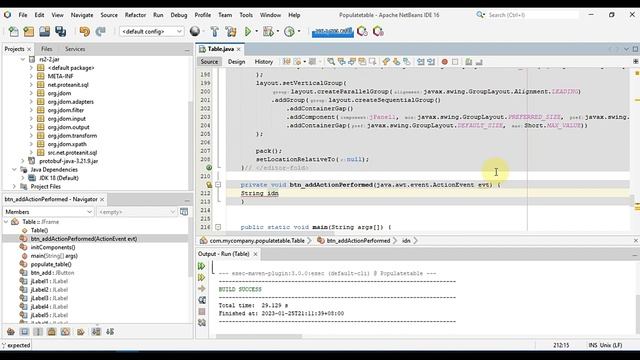The image size is (640, 360).
Task: Expand the Project Files node
Action: 14,187
